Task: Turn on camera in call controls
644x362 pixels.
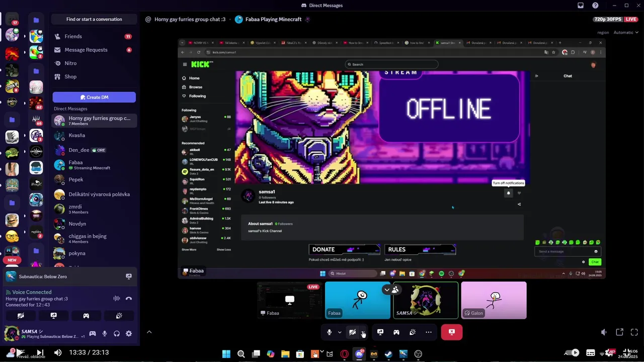Action: tap(353, 332)
